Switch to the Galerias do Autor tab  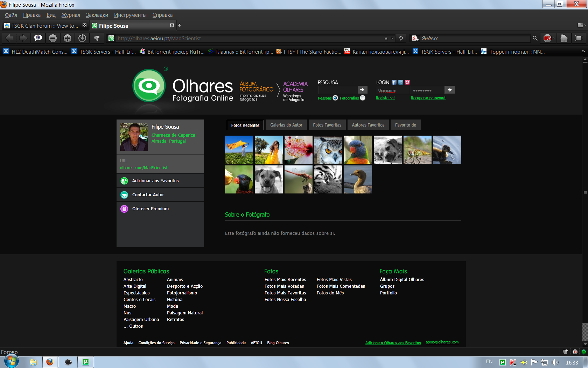286,125
